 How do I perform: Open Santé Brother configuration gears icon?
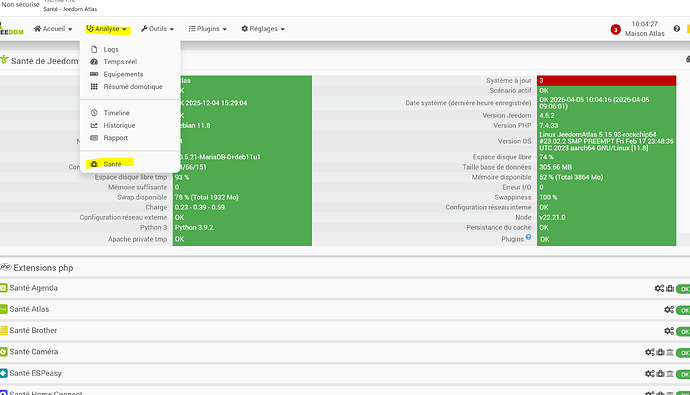669,331
